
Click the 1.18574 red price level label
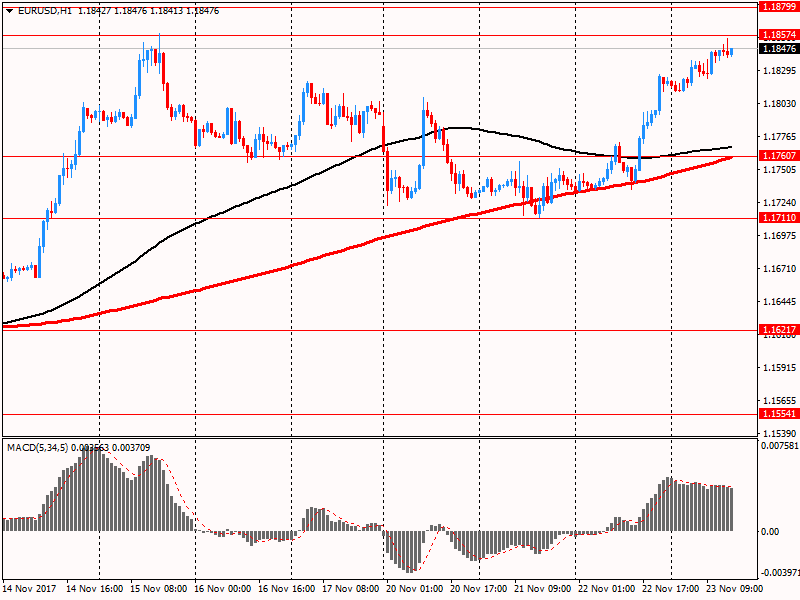pyautogui.click(x=779, y=35)
